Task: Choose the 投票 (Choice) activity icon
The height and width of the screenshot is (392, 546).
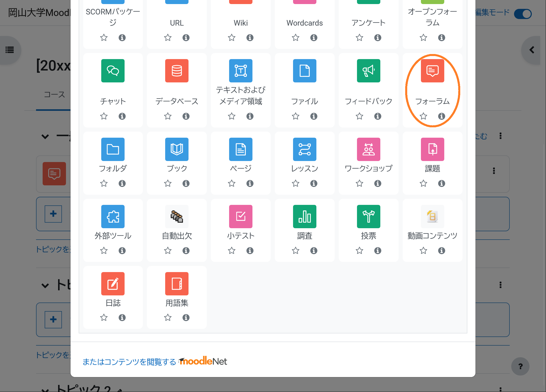Action: tap(369, 217)
